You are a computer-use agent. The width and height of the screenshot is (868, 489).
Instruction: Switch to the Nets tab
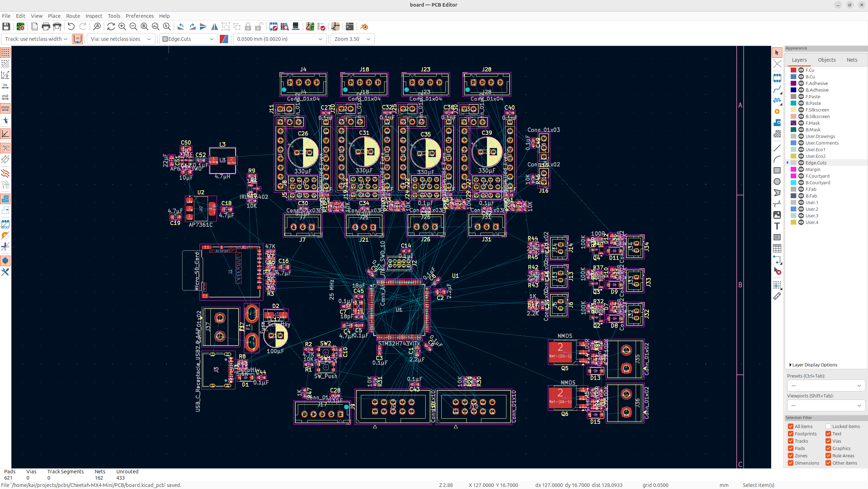tap(852, 60)
